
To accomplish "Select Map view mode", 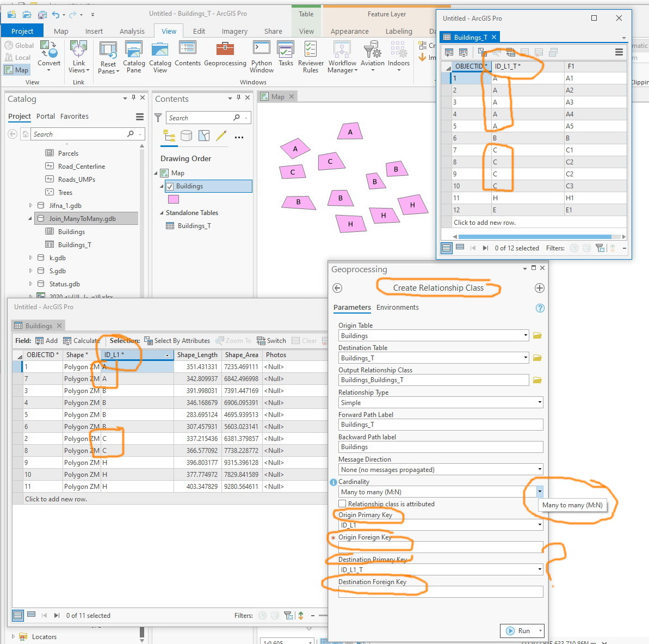I will tap(16, 70).
